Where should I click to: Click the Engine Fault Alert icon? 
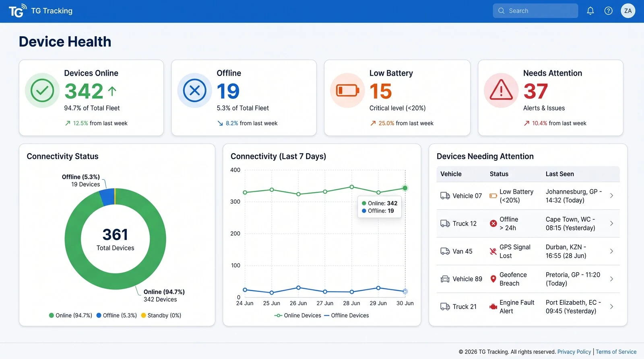pos(493,307)
